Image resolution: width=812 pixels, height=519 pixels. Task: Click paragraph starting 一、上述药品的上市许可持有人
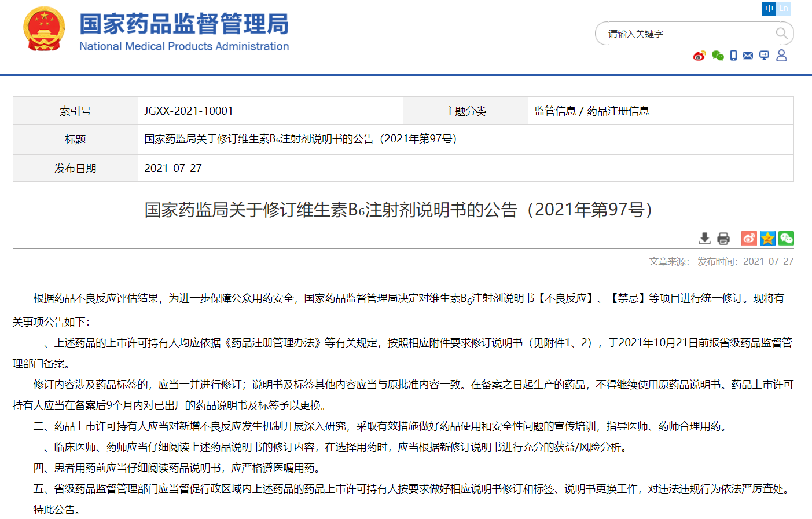403,353
